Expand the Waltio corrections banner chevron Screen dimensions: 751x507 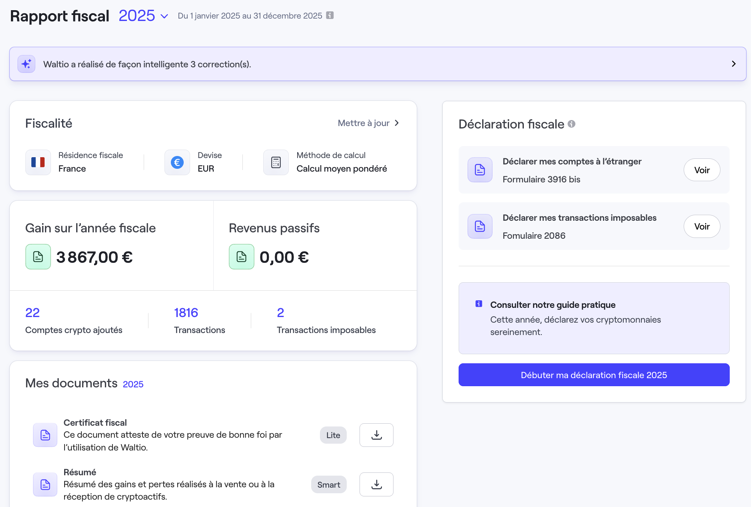[733, 64]
